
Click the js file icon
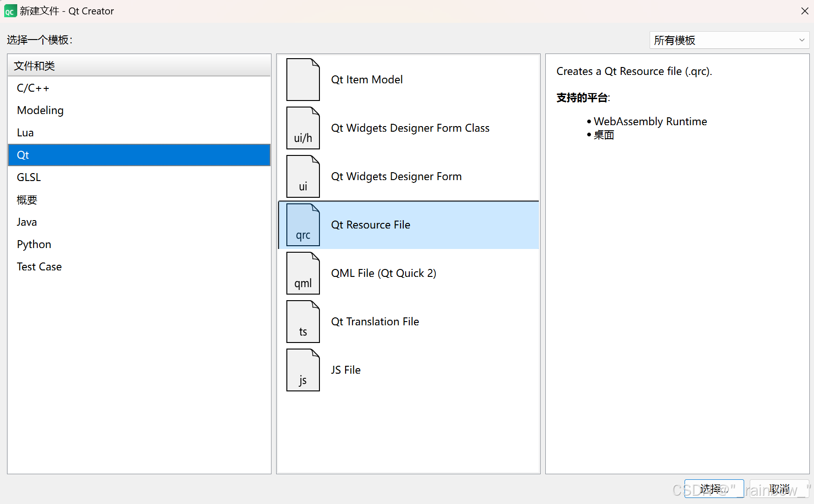(x=303, y=370)
